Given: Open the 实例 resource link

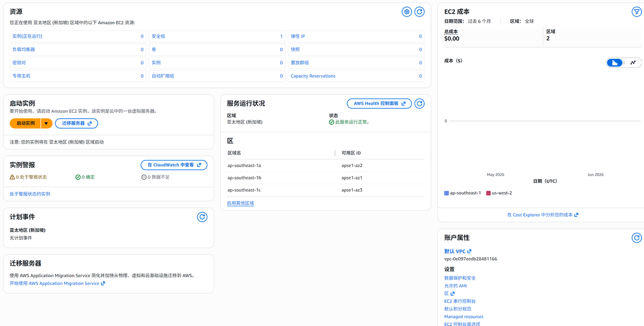Looking at the screenshot, I should (156, 63).
